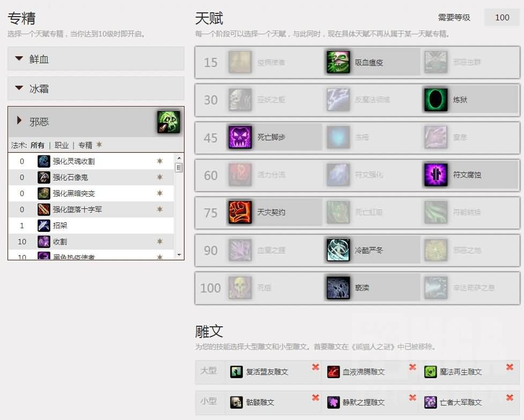Expand the 鲜血 specialization panel
The width and height of the screenshot is (524, 420).
click(96, 59)
